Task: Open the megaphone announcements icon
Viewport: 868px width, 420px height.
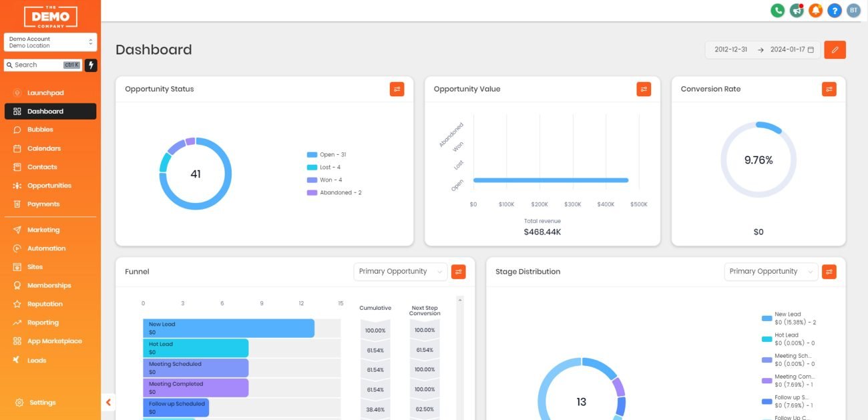Action: [797, 10]
